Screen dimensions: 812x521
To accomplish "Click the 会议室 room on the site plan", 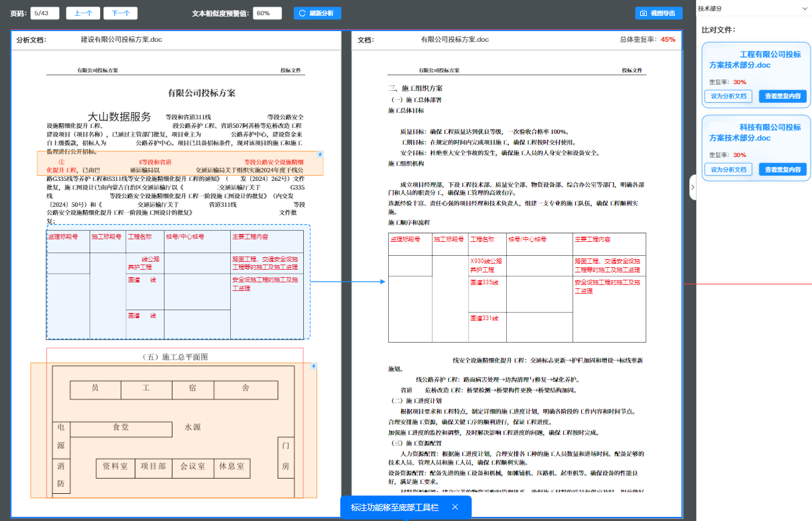I will 192,467.
